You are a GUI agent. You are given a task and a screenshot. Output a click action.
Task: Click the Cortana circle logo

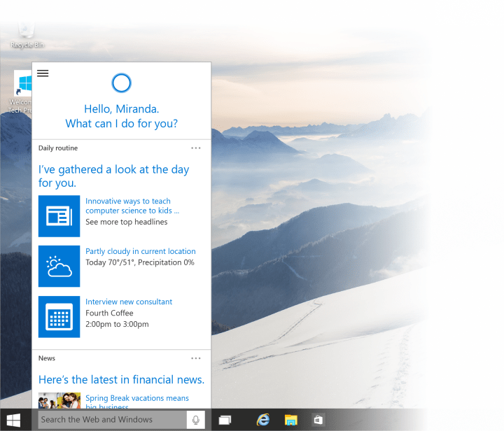(x=121, y=83)
